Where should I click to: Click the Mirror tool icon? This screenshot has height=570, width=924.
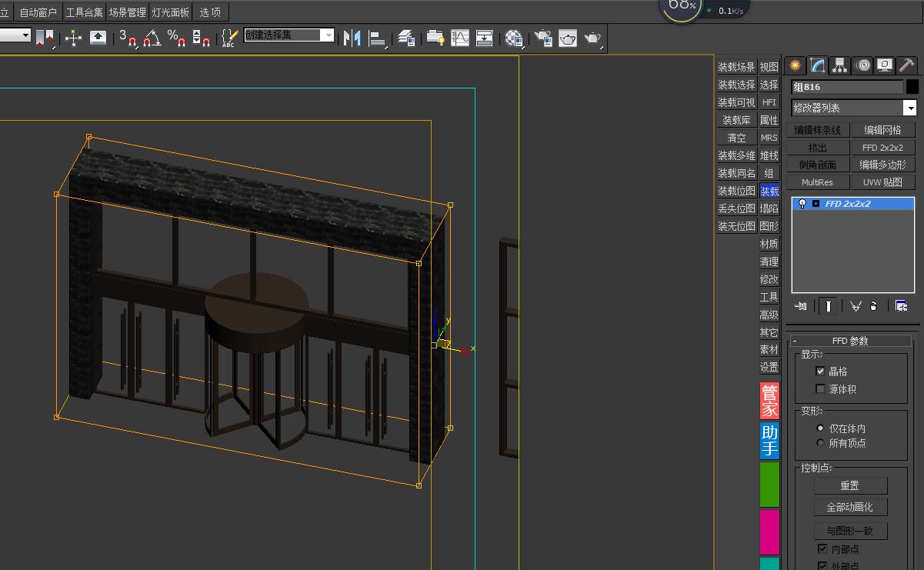click(352, 38)
